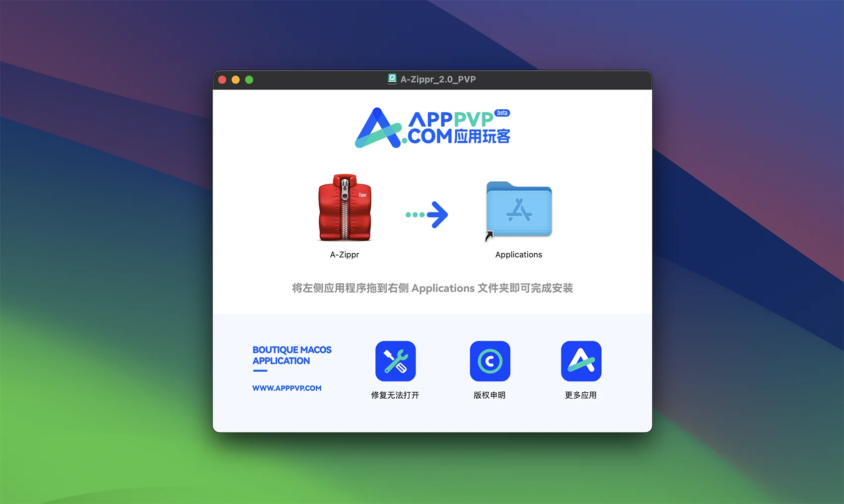Click the BOUTIQUE MACOS APPLICATION text
The width and height of the screenshot is (844, 504).
tap(292, 356)
